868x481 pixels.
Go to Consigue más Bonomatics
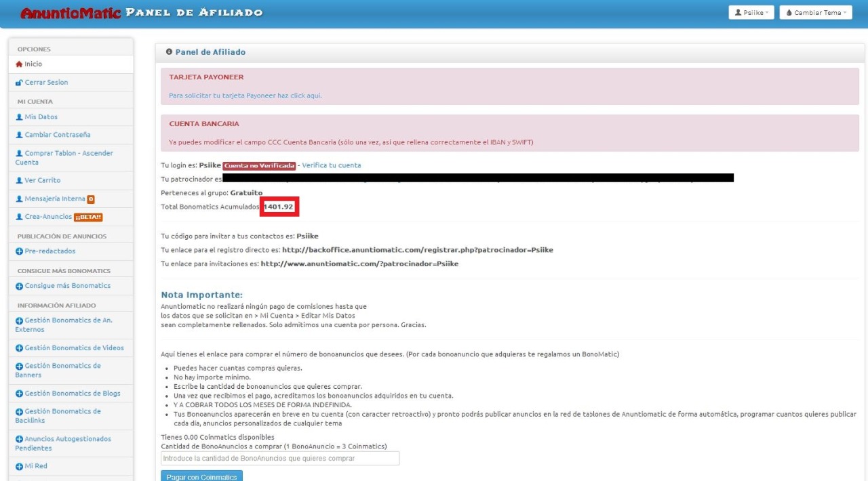(67, 286)
